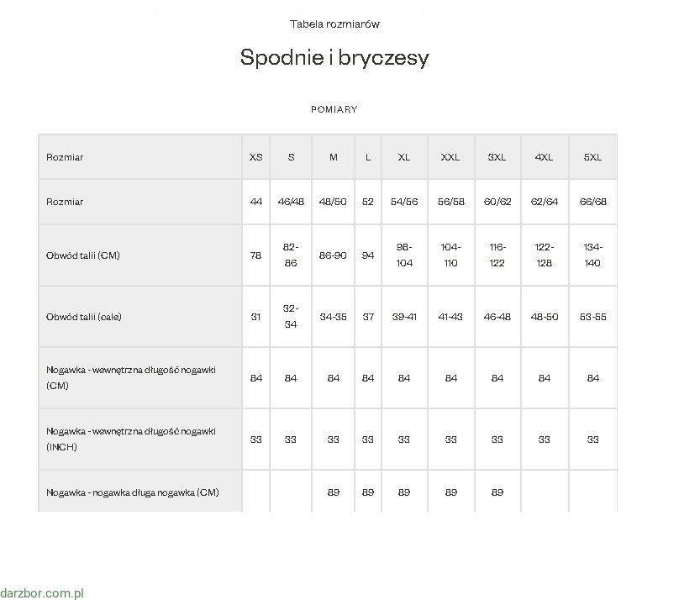The width and height of the screenshot is (700, 600).
Task: Click the 46/48 size cell
Action: tap(291, 202)
